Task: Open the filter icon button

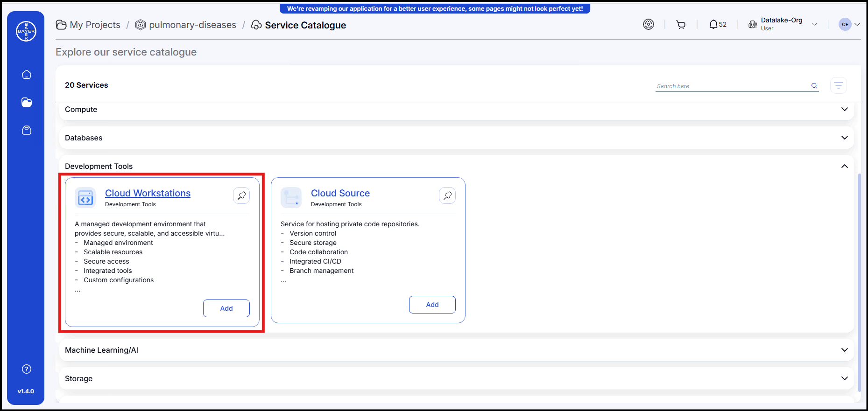Action: (839, 85)
